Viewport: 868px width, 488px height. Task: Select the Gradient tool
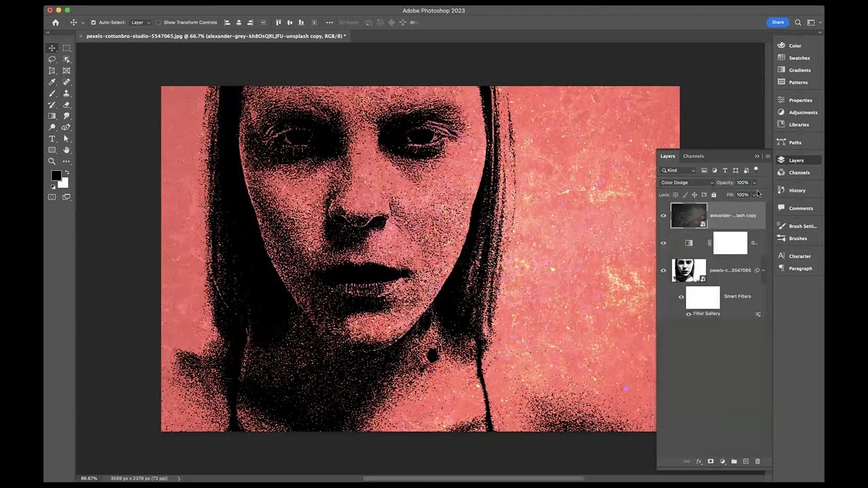(52, 116)
